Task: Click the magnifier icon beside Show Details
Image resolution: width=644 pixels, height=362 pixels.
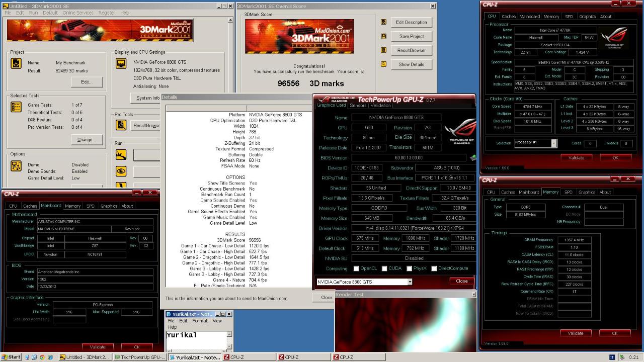Action: pos(384,64)
